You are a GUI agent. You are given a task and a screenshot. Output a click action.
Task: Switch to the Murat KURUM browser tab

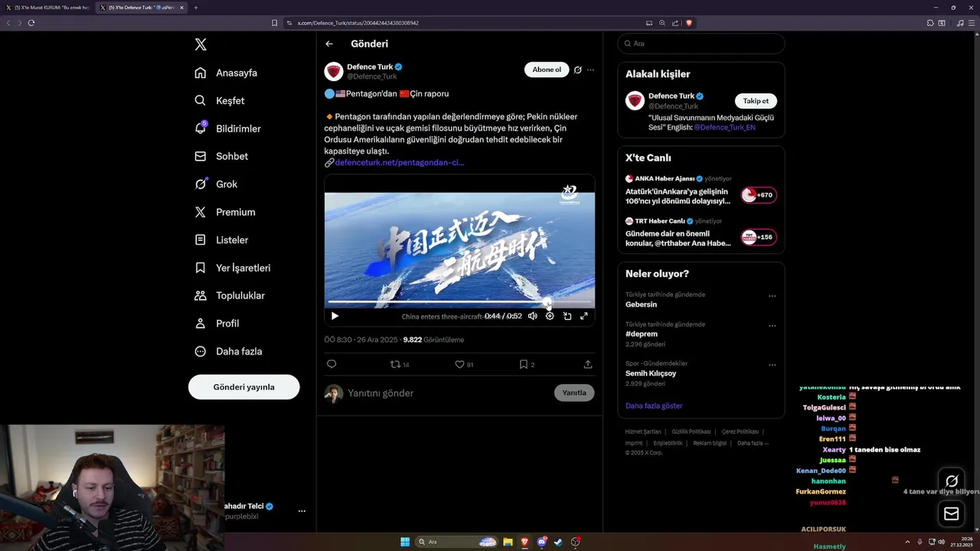point(47,8)
